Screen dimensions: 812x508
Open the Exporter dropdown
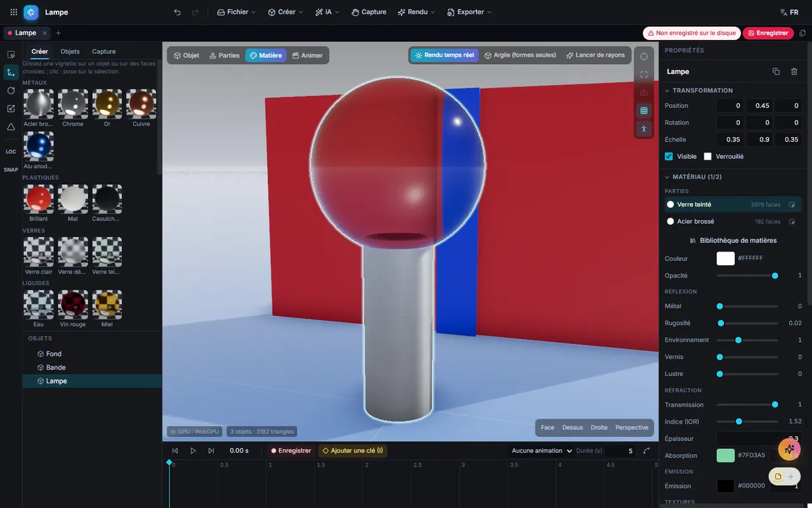(469, 12)
